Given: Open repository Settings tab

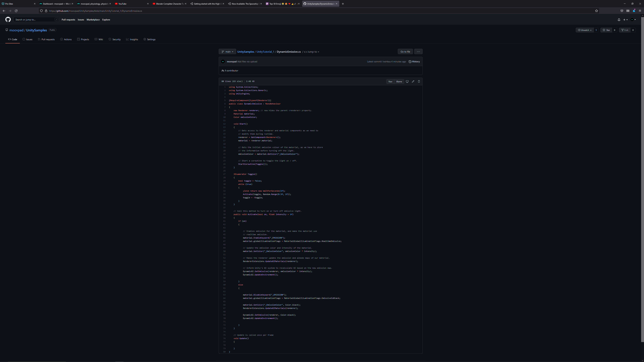Looking at the screenshot, I should click(x=149, y=40).
